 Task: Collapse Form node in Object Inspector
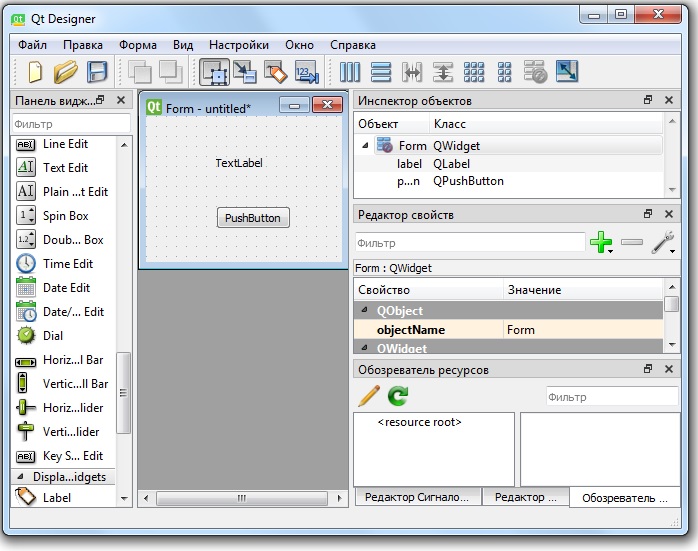click(x=365, y=146)
